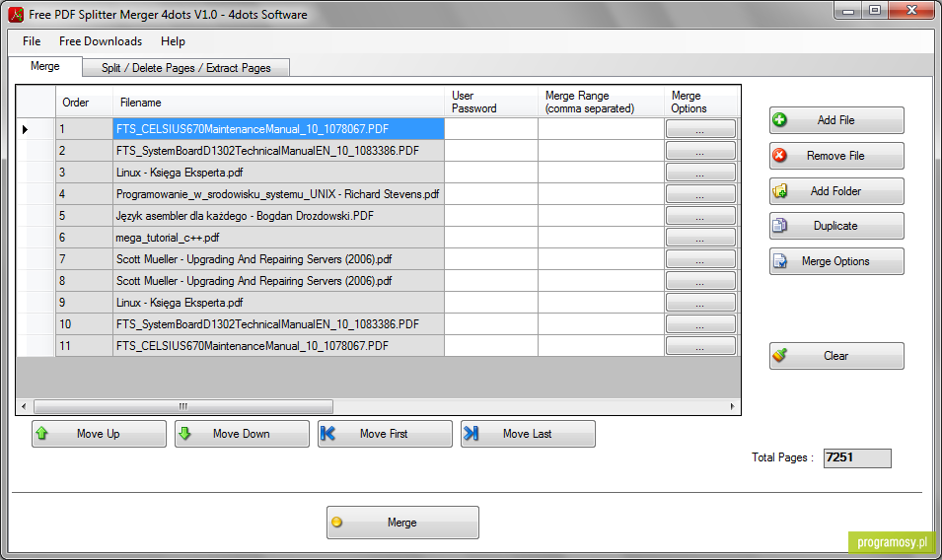Viewport: 942px width, 560px height.
Task: Click the Add Folder icon
Action: (x=780, y=191)
